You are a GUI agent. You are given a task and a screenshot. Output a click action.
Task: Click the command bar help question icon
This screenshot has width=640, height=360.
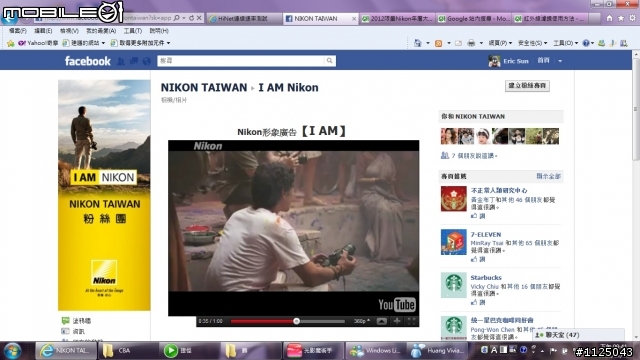(586, 43)
